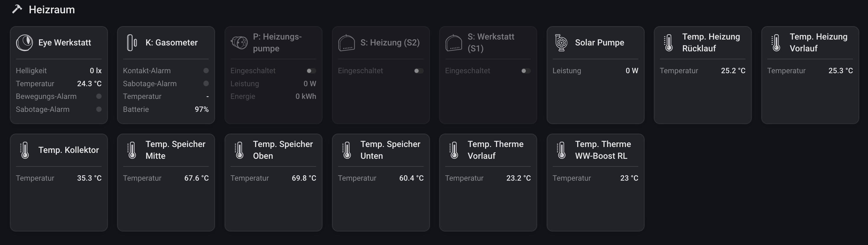868x245 pixels.
Task: Click the S: Heizung (S2) device icon
Action: click(x=346, y=43)
